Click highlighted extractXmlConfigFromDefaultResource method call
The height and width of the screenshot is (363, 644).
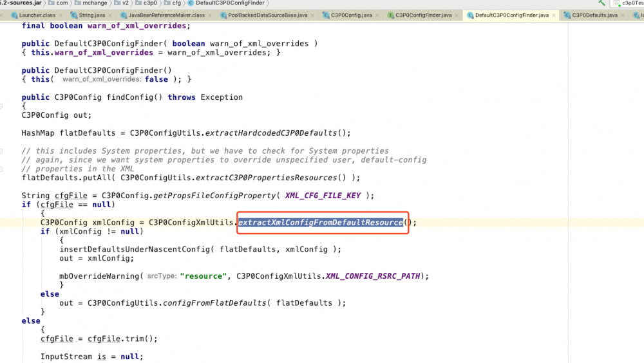click(321, 223)
